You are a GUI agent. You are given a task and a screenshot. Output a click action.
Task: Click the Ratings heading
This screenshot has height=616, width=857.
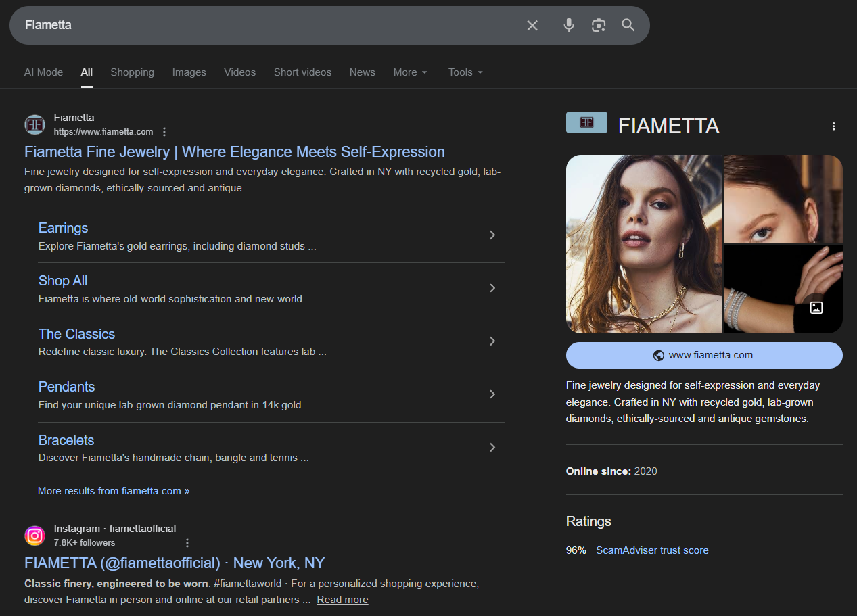[588, 521]
